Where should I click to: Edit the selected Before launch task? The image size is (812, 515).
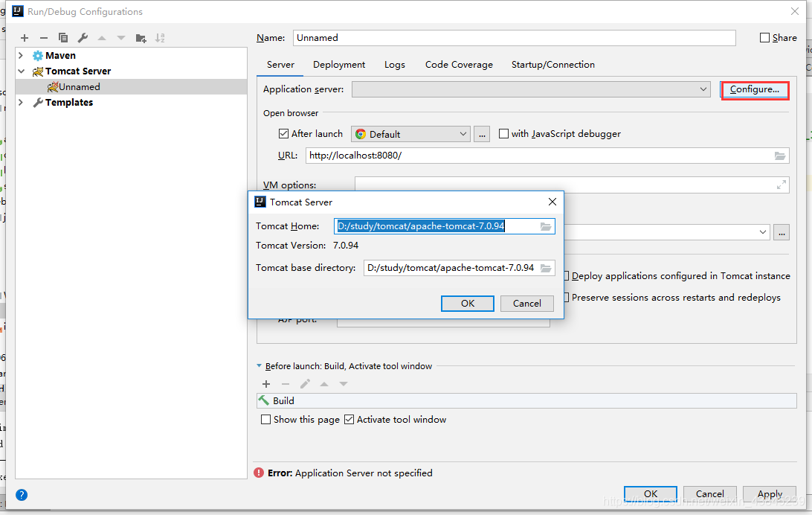pyautogui.click(x=305, y=384)
